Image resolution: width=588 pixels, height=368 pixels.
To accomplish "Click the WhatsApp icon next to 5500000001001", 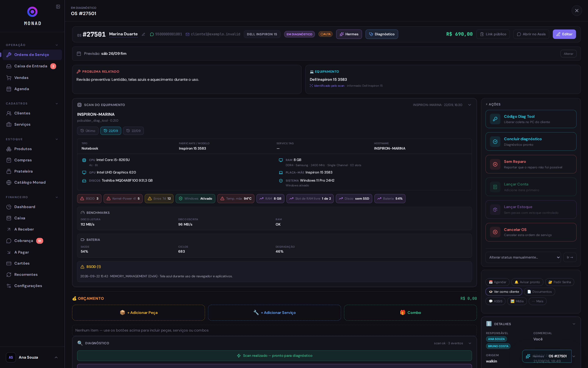I will point(152,34).
